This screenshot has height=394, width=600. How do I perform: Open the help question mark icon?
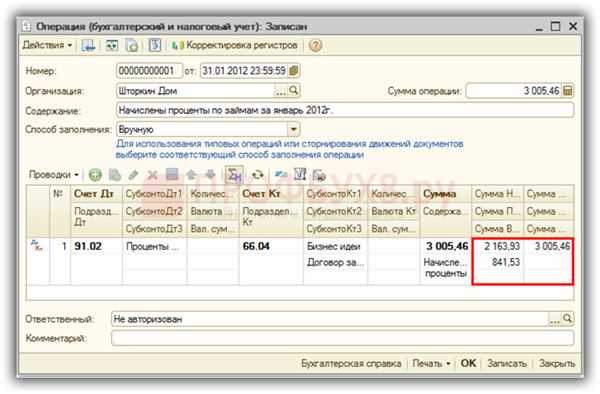click(315, 46)
